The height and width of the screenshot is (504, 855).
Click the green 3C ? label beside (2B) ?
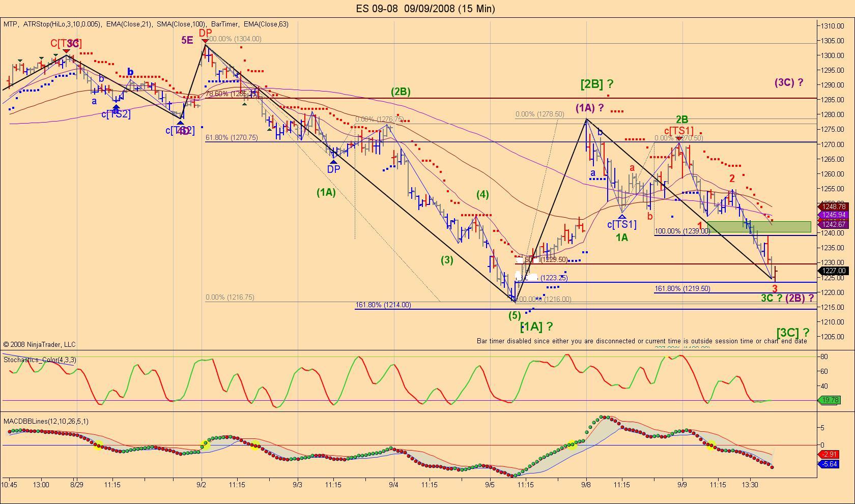(x=772, y=298)
